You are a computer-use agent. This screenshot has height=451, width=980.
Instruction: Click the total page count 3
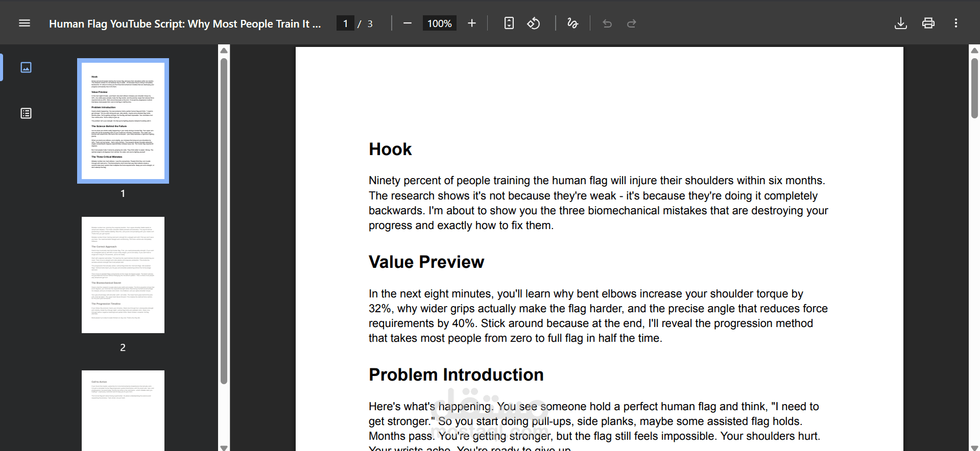pos(370,24)
